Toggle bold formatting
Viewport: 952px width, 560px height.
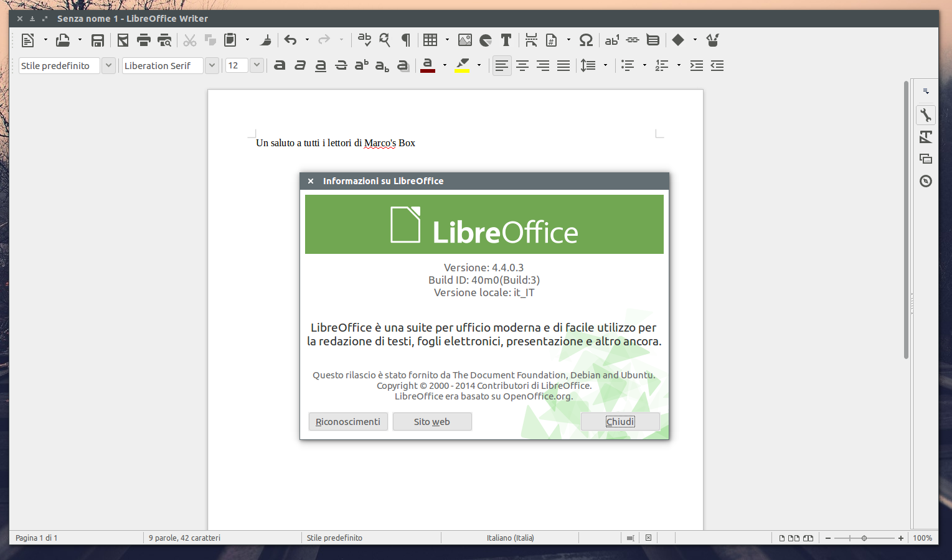(280, 65)
